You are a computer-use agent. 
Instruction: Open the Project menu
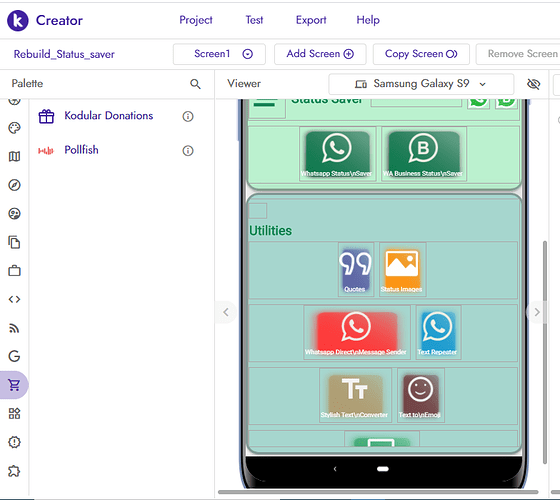[x=196, y=20]
